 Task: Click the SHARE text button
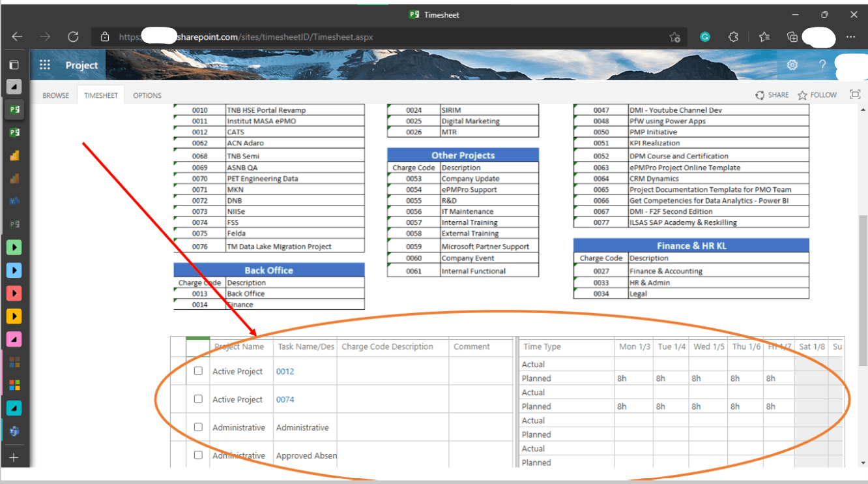(778, 95)
